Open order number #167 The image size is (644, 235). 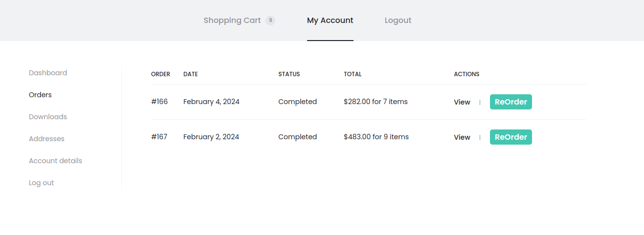[x=159, y=137]
